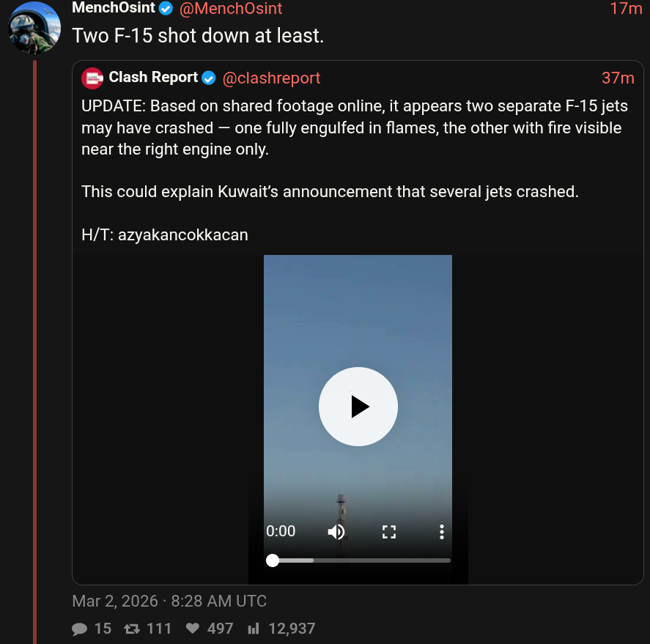Click MenchOsint verified badge
Image resolution: width=650 pixels, height=644 pixels.
click(166, 9)
